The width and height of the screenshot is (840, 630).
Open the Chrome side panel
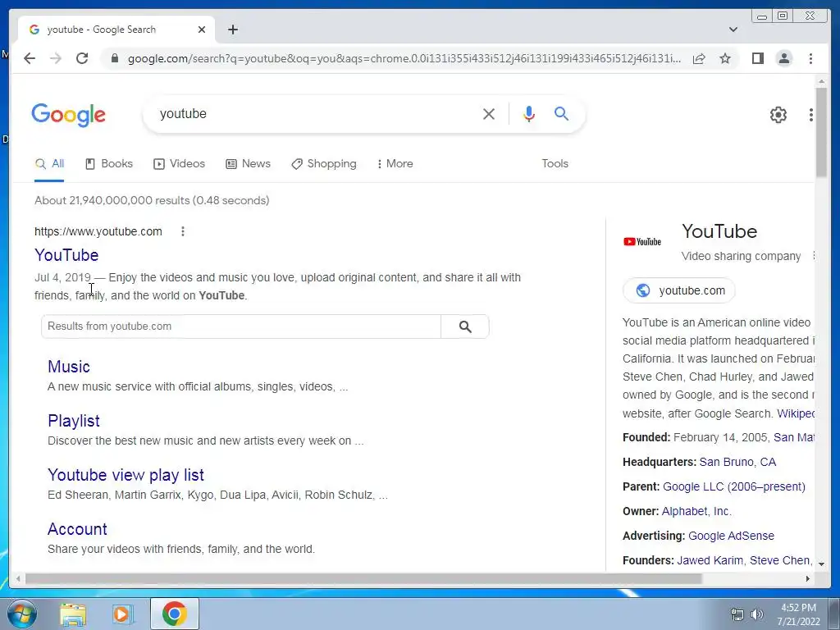coord(757,58)
